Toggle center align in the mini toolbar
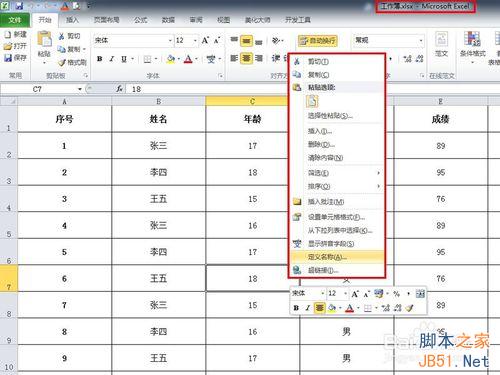This screenshot has width=500, height=375. [x=319, y=308]
